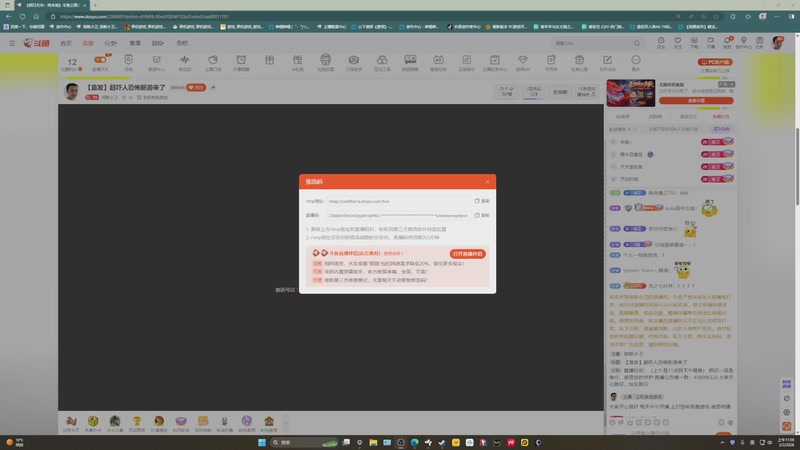Open the heart follow-list icon in the header
This screenshot has width=800, height=450.
tap(678, 42)
